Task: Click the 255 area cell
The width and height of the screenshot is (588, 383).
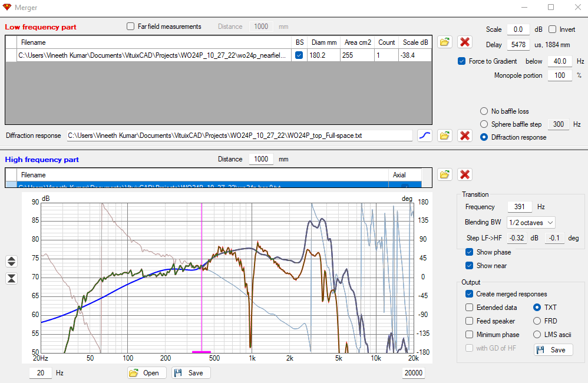Action: [358, 55]
